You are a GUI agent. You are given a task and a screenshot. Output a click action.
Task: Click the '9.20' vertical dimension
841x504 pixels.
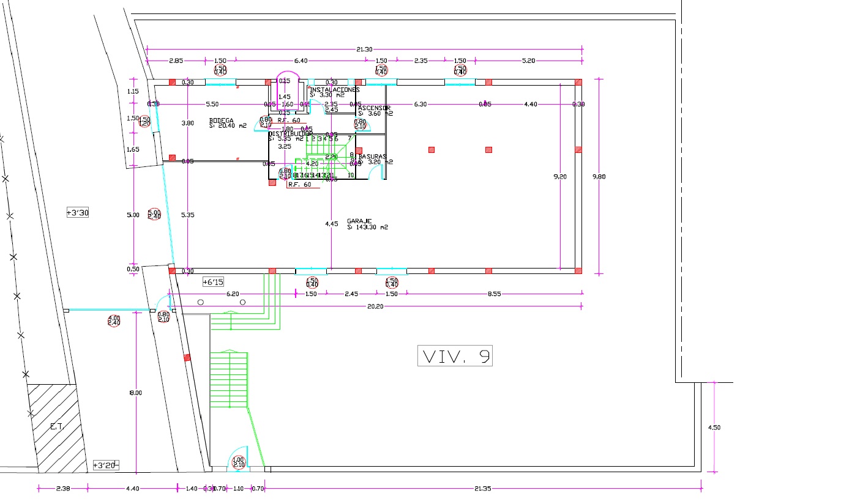point(559,177)
